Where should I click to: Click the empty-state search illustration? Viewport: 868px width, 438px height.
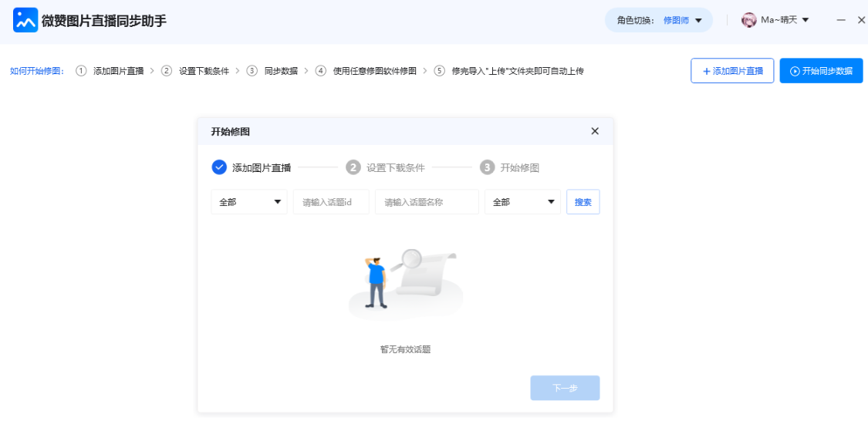tap(406, 282)
